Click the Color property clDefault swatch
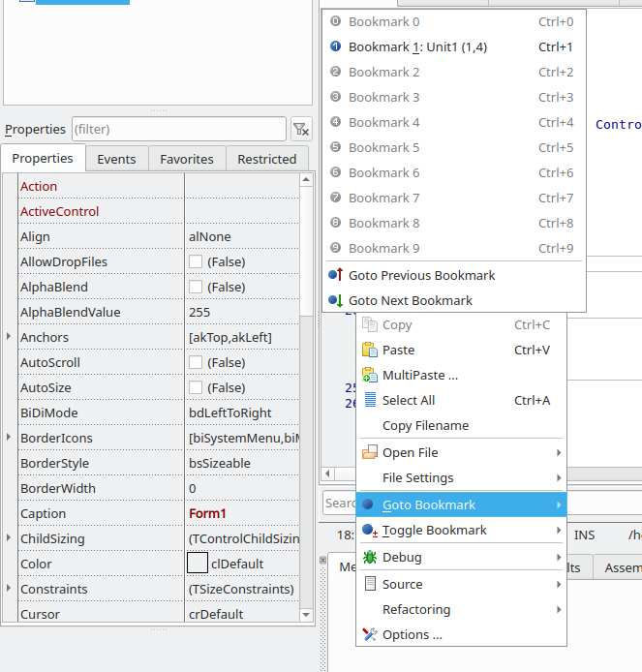The image size is (642, 672). [x=197, y=564]
